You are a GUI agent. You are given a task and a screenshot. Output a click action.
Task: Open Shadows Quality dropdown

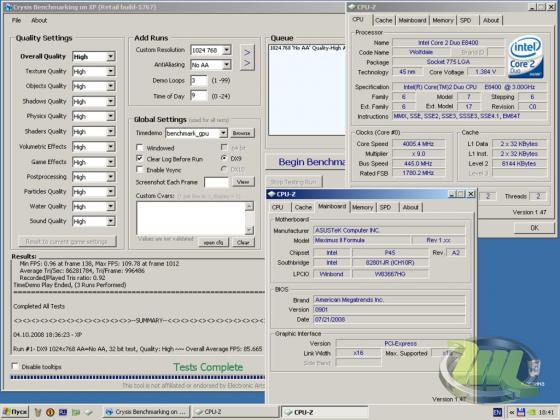[111, 101]
